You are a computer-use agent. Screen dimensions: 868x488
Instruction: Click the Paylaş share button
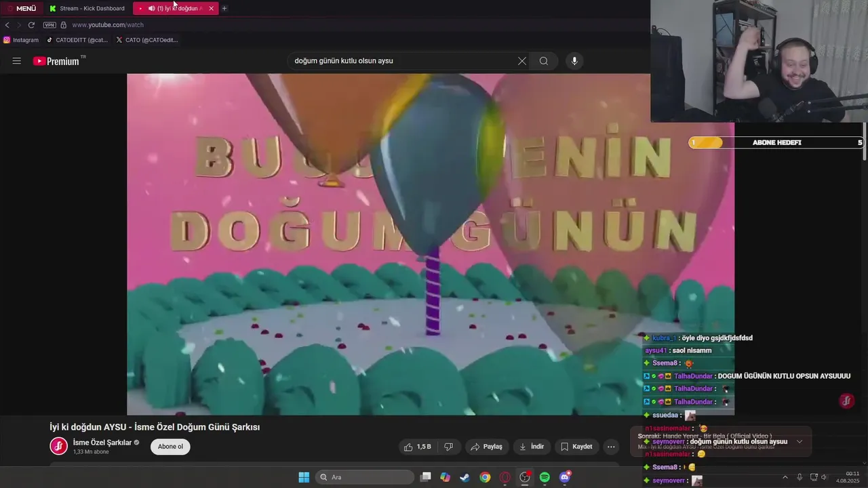click(486, 447)
